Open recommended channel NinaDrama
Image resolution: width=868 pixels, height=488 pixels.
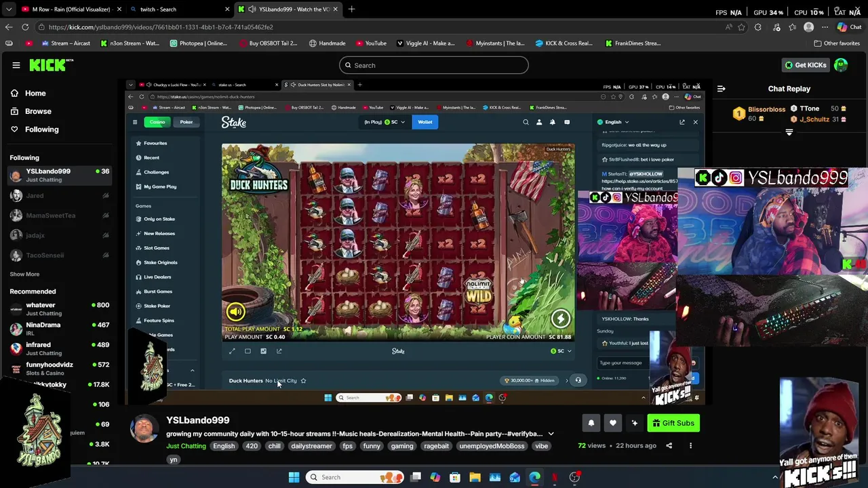pyautogui.click(x=60, y=329)
